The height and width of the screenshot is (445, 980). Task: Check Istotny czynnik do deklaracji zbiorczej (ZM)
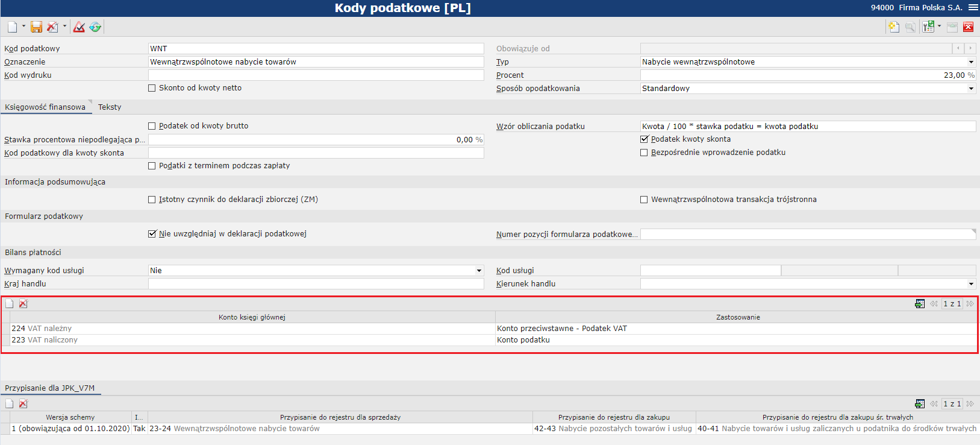click(152, 200)
